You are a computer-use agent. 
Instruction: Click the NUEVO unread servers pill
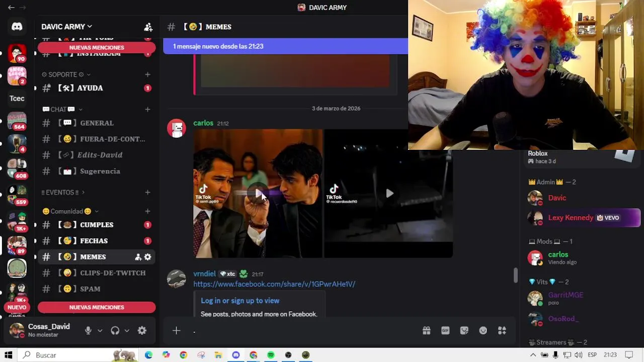(17, 307)
